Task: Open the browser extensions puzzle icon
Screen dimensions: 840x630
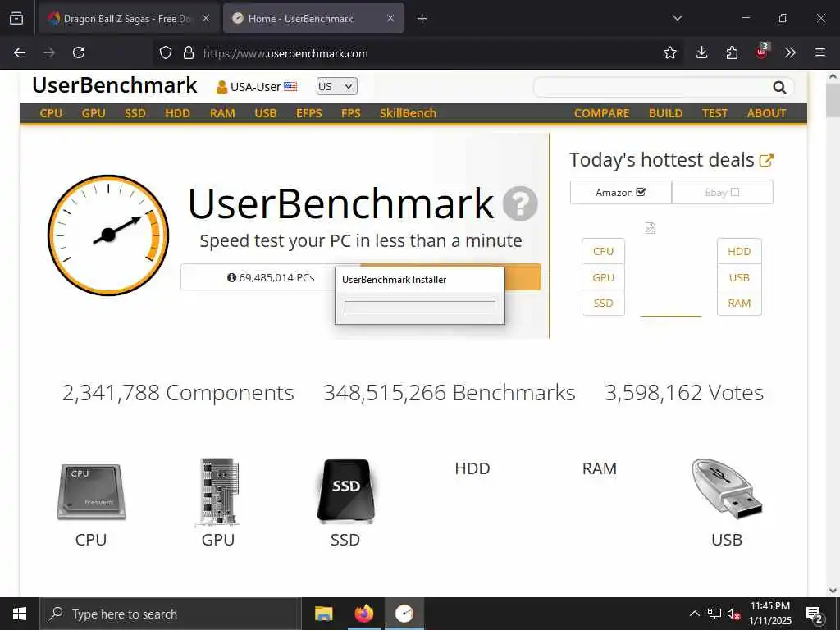Action: (x=732, y=52)
